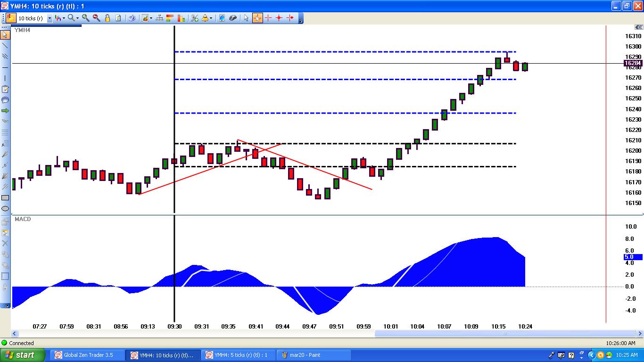The width and height of the screenshot is (644, 362).
Task: Choose the horizontal line drawing tool
Action: pos(5,67)
